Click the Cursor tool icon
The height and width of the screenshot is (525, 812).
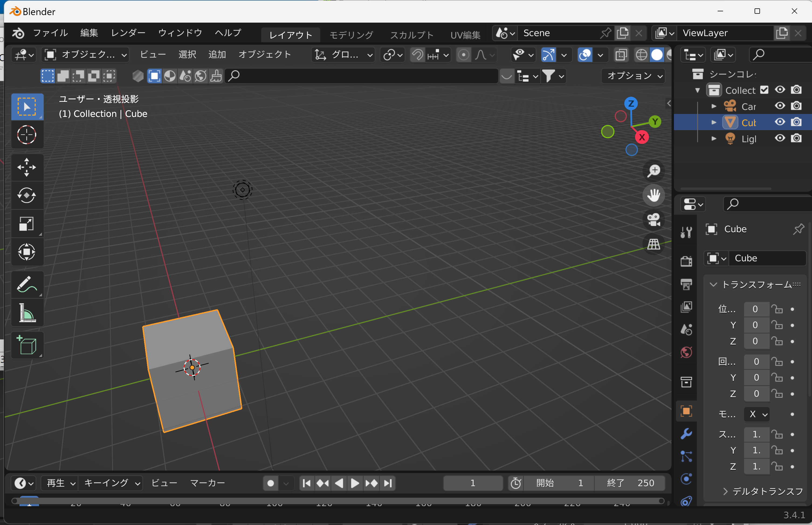click(x=27, y=134)
